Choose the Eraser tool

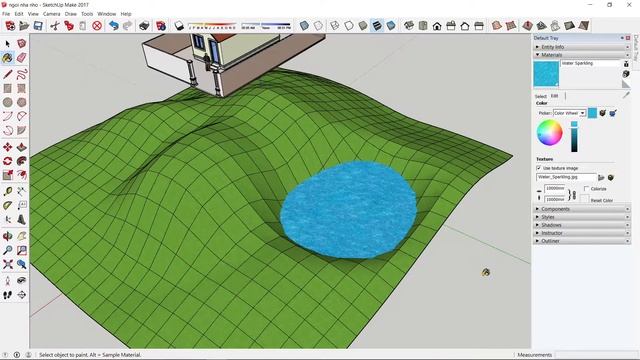click(x=22, y=58)
